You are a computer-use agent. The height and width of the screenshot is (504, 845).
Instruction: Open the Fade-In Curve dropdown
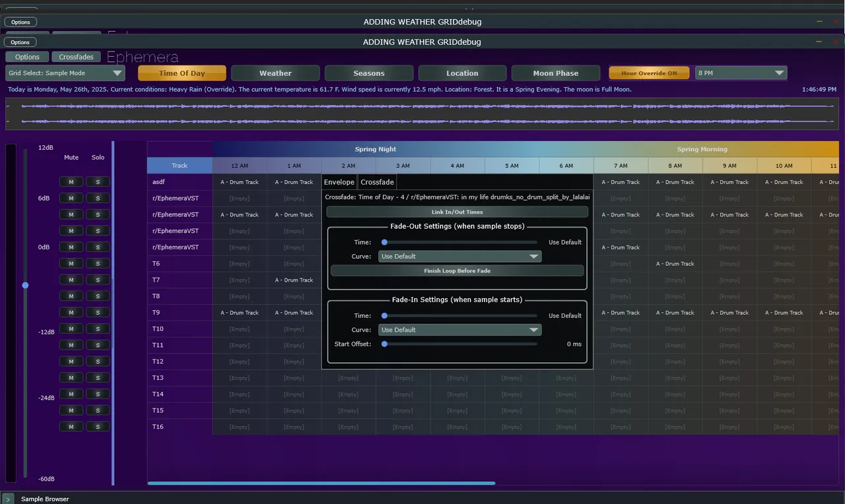pos(459,330)
